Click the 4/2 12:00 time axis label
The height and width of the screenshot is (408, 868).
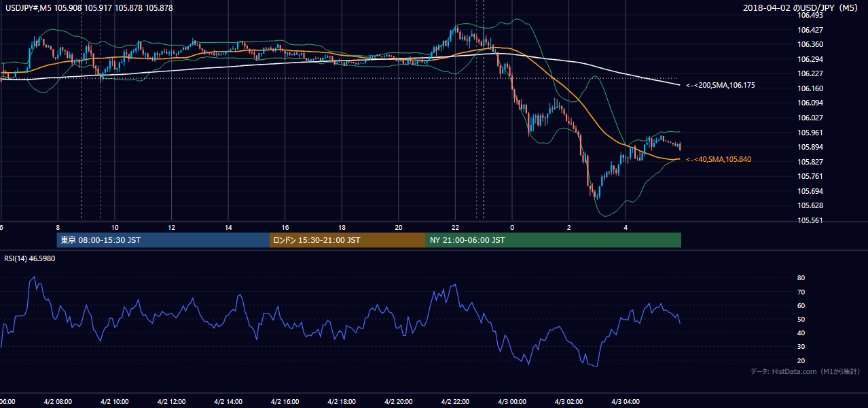(171, 402)
